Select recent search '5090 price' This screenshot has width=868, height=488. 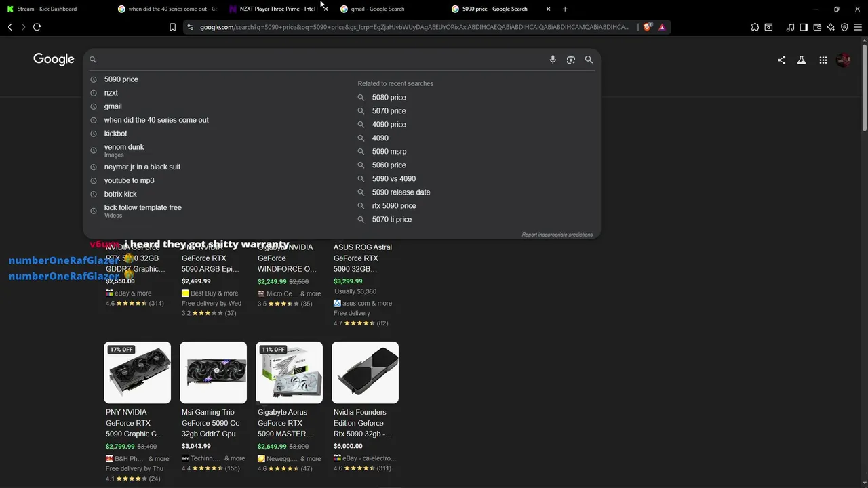[x=121, y=79]
